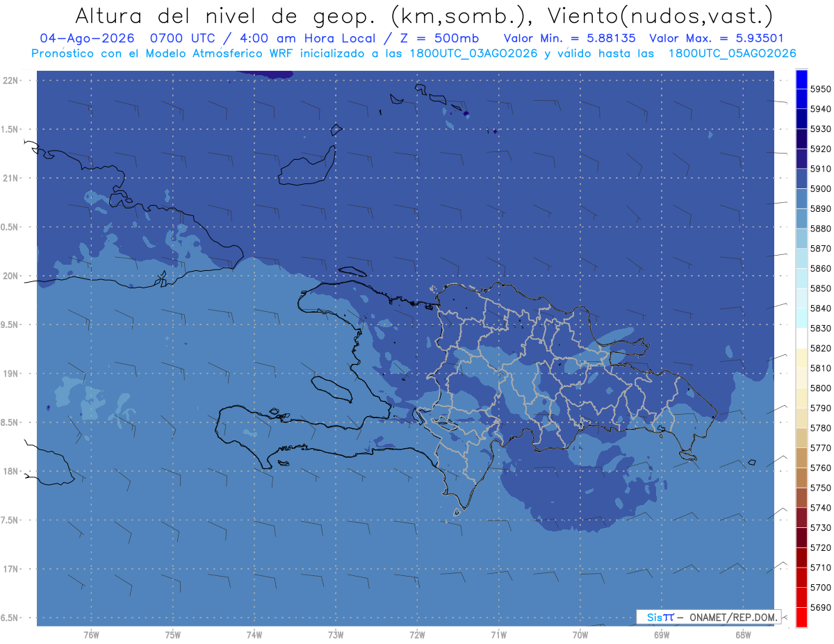Click the '5950' legend value

coord(820,89)
